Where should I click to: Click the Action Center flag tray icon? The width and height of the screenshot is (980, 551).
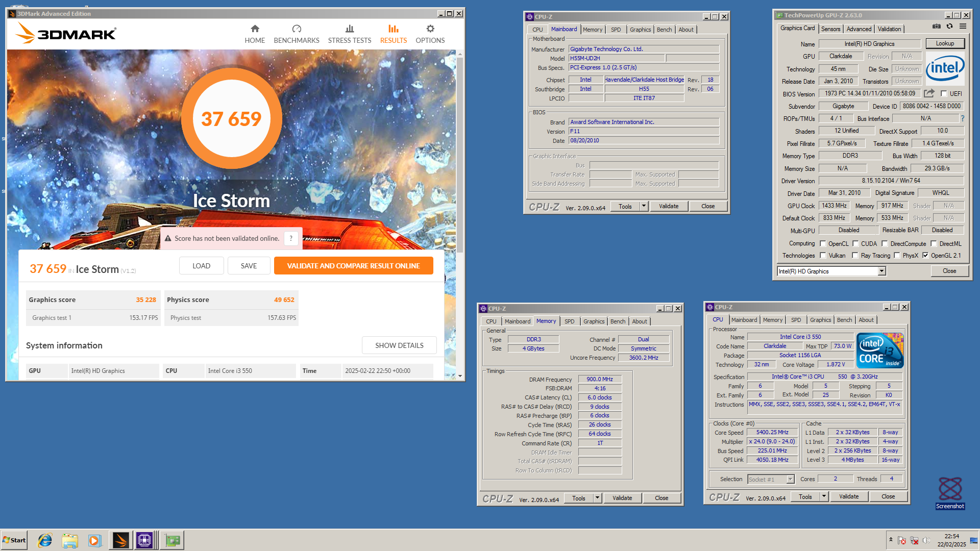pyautogui.click(x=902, y=540)
